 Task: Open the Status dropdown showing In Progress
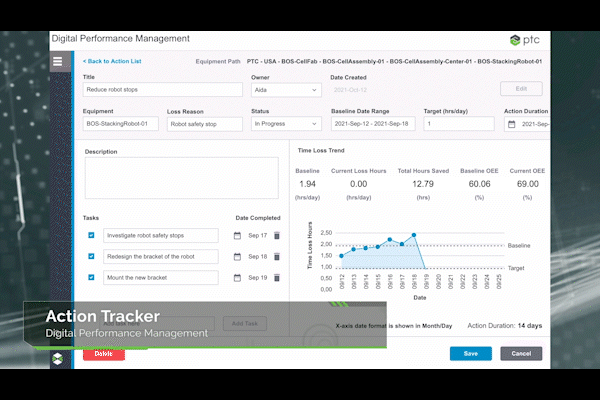coord(286,124)
